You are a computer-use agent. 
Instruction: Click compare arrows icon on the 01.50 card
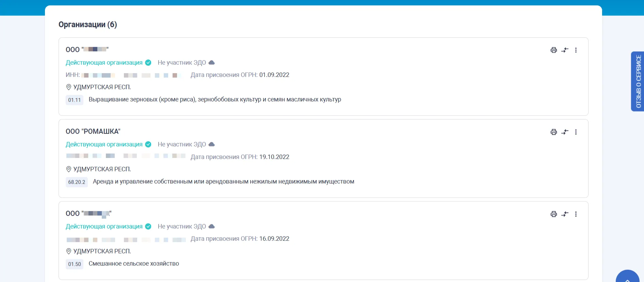[565, 214]
